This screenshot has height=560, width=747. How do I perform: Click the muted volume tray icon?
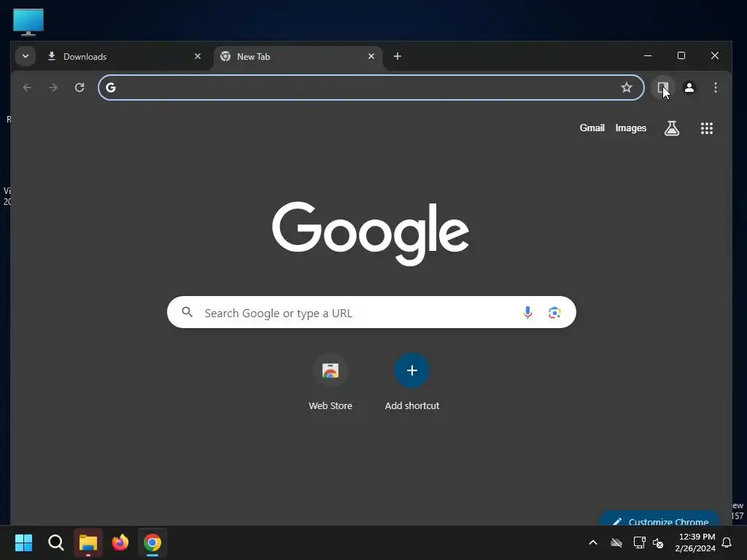[x=659, y=542]
